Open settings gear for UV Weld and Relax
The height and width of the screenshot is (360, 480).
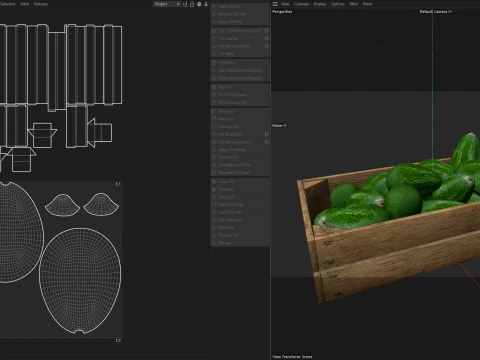click(x=266, y=46)
